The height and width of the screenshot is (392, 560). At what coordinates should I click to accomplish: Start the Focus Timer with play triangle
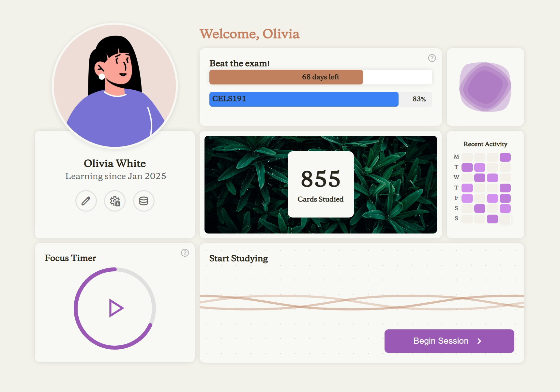click(115, 308)
